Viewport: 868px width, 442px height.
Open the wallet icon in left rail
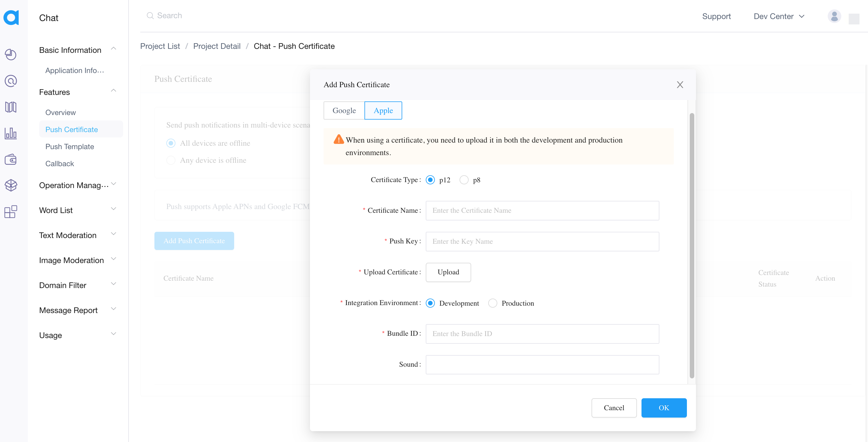coord(11,159)
